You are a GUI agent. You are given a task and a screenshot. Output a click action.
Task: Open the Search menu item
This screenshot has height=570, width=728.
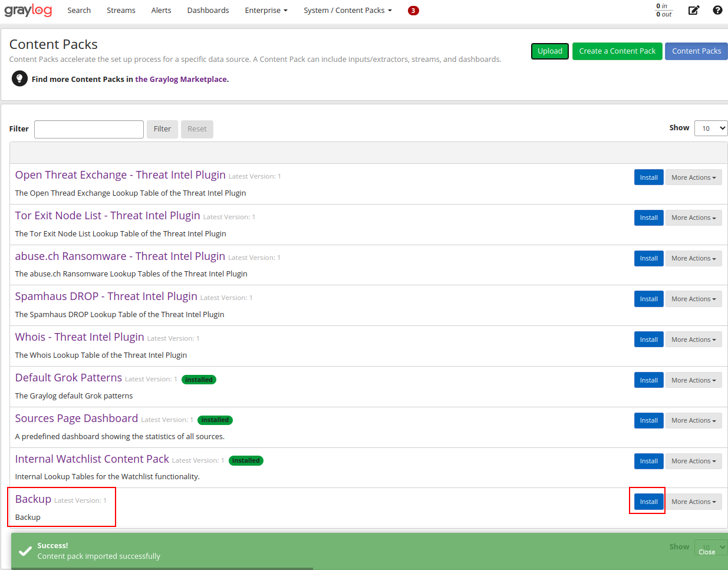[x=79, y=11]
